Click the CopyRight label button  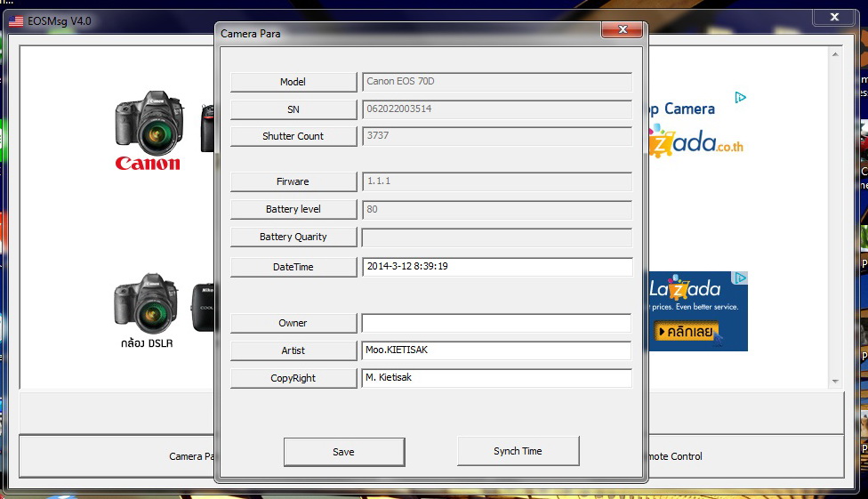[293, 378]
